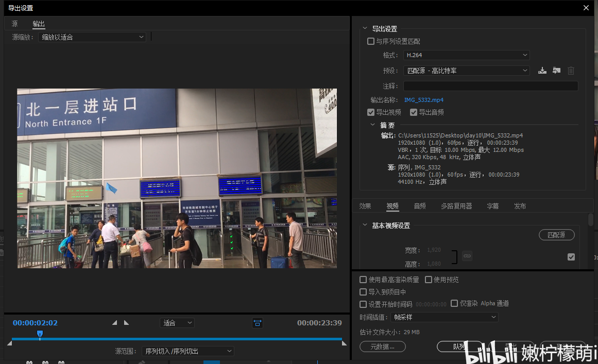This screenshot has width=598, height=364.
Task: Toggle the aspect ratio correction icon
Action: (x=258, y=323)
